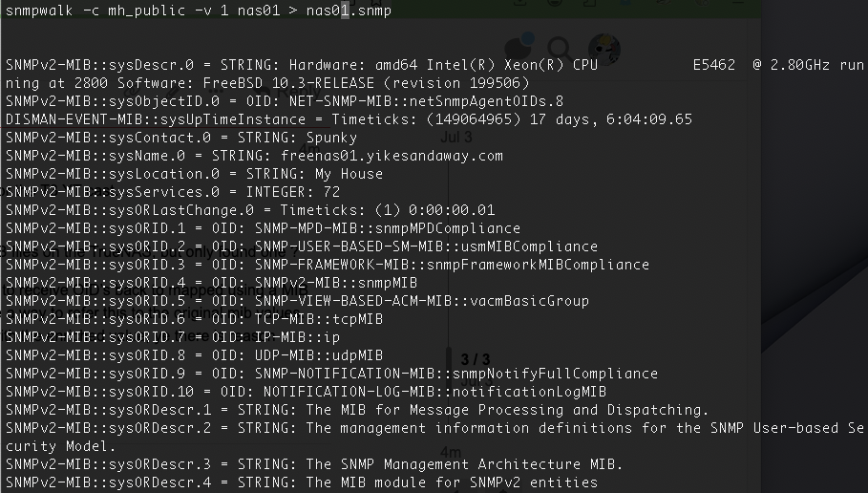Screen dimensions: 868x493
Task: Click the sysORDescr.4 SNMPv2 entities line
Action: [x=301, y=482]
